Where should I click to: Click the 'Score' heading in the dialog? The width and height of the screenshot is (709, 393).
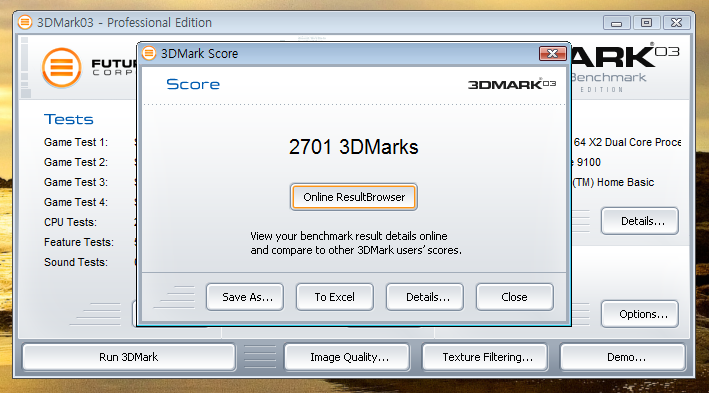pyautogui.click(x=193, y=84)
